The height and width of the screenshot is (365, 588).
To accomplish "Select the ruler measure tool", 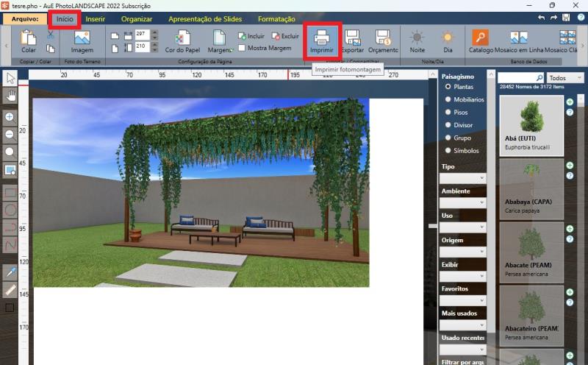I will point(10,289).
